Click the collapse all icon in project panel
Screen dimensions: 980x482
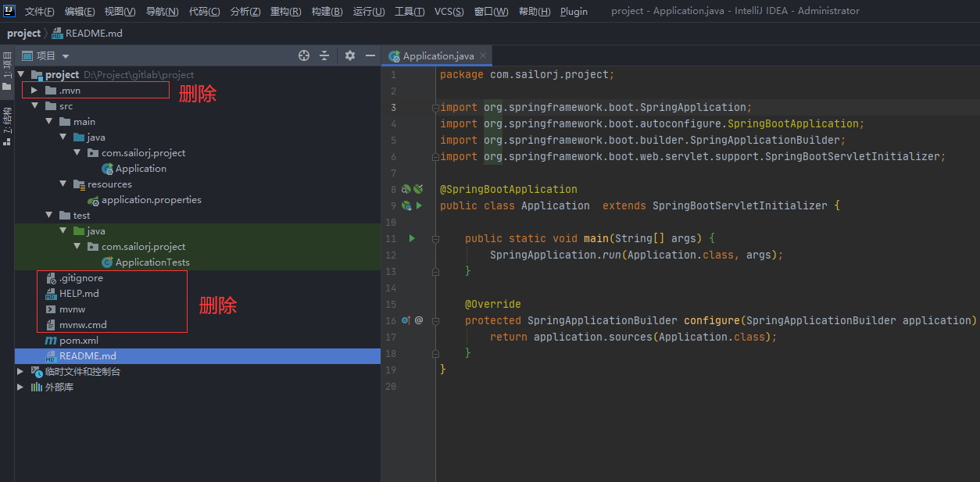[x=325, y=55]
